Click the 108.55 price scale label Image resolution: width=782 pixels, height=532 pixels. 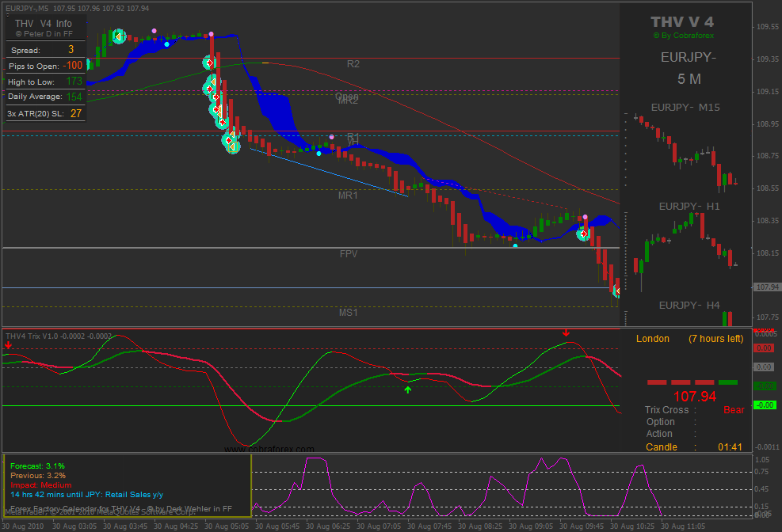pyautogui.click(x=768, y=188)
